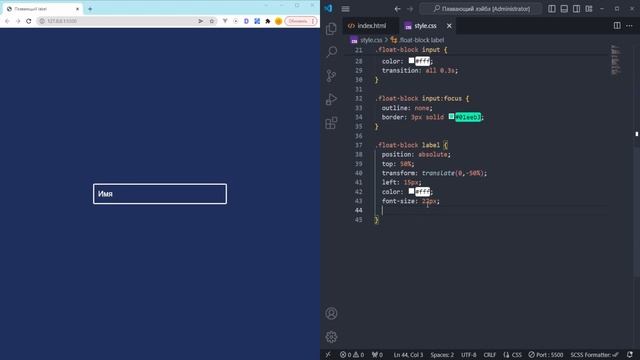Open the browser Extensions puzzle icon

click(x=268, y=21)
